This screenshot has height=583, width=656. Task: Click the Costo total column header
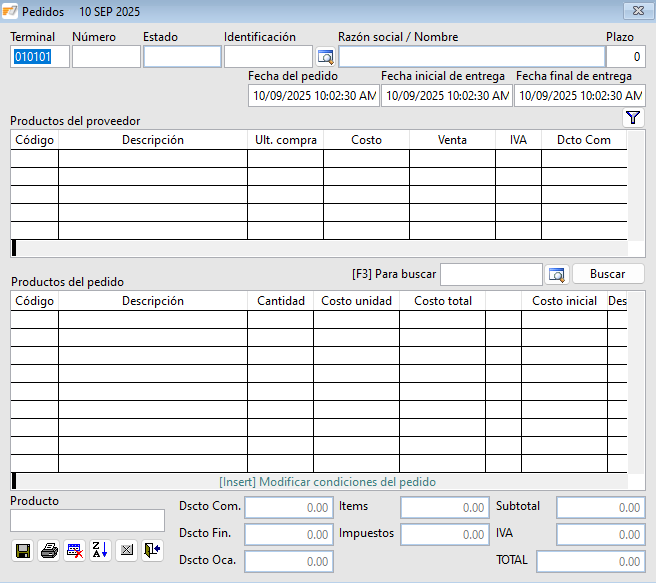point(442,301)
